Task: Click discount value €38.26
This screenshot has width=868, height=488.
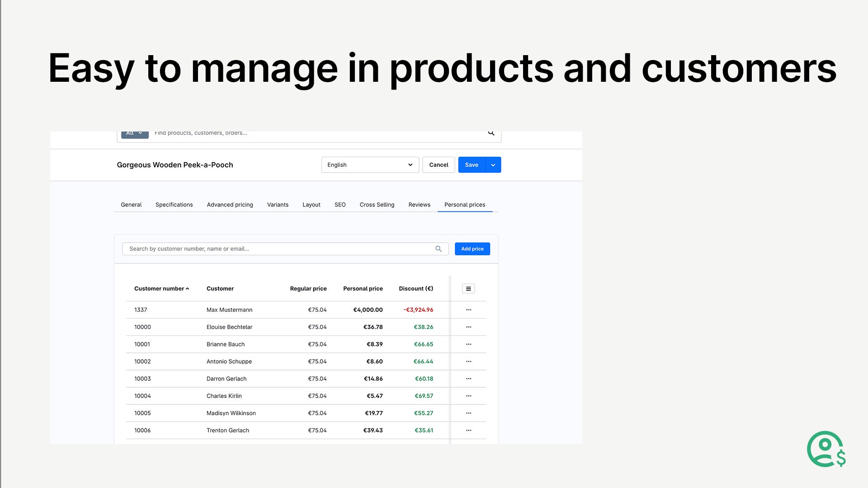Action: [x=424, y=327]
